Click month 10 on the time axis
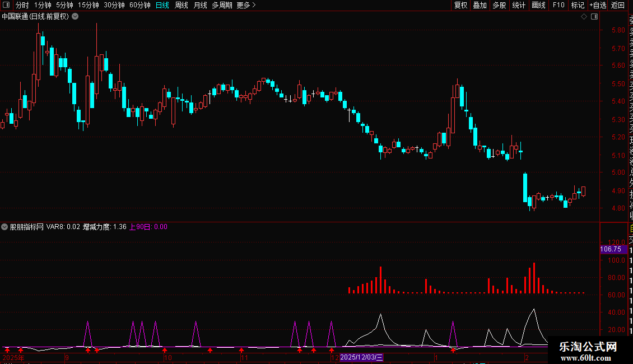This screenshot has height=364, width=633. 168,357
